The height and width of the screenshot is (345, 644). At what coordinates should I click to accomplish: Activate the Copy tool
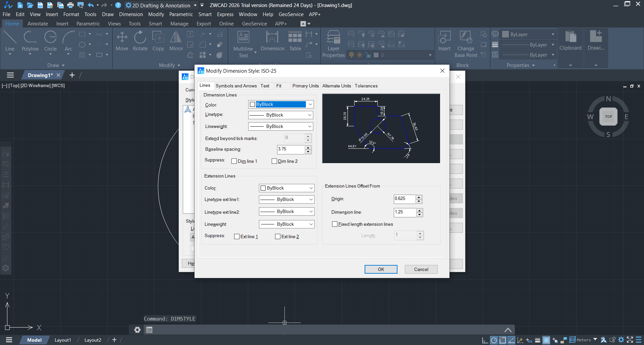click(158, 41)
